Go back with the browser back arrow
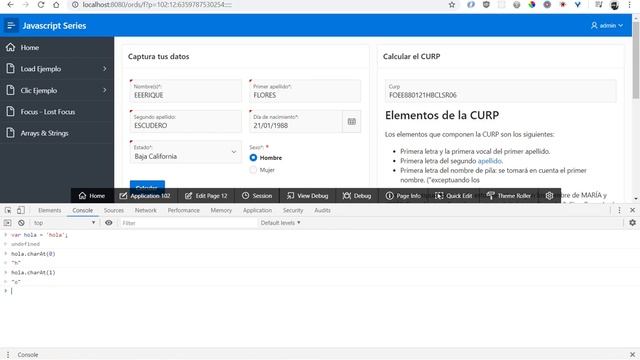 click(10, 5)
